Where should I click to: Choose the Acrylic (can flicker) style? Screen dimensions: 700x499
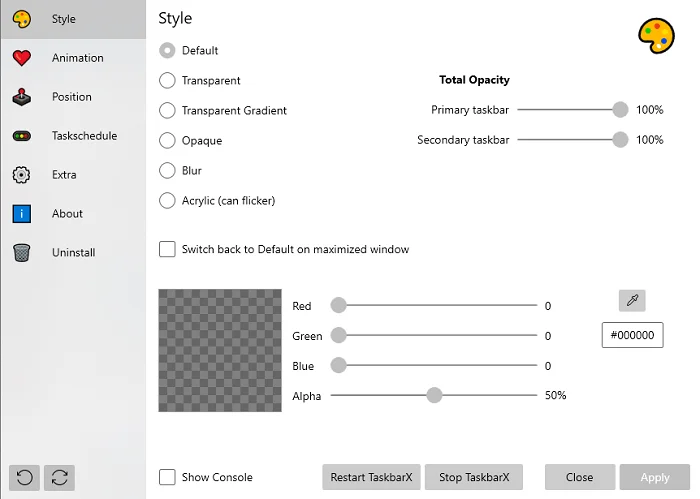[167, 201]
